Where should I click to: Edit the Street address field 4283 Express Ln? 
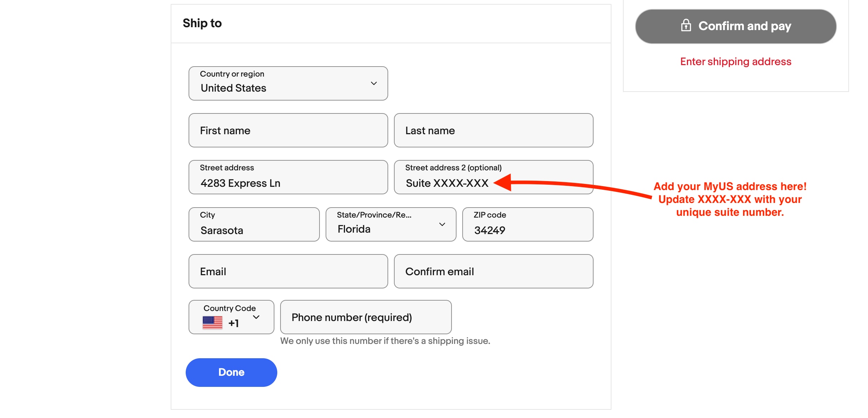(288, 177)
